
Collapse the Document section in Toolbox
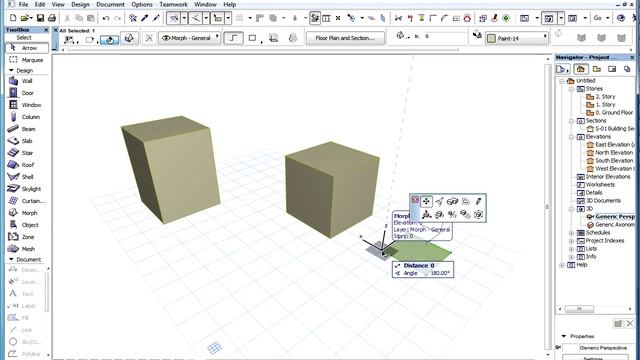11,260
